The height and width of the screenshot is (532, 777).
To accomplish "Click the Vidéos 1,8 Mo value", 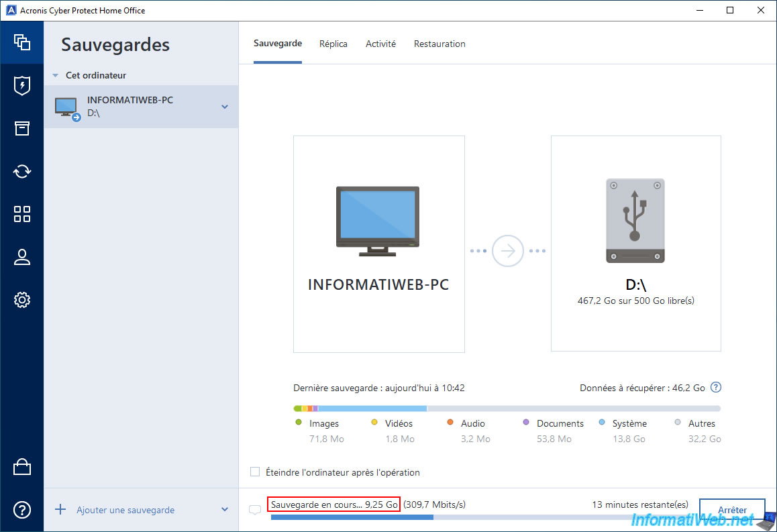I will click(400, 439).
